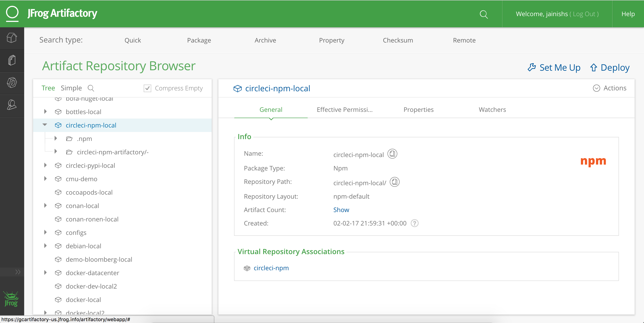Open the Admin user sidebar icon

click(x=12, y=105)
